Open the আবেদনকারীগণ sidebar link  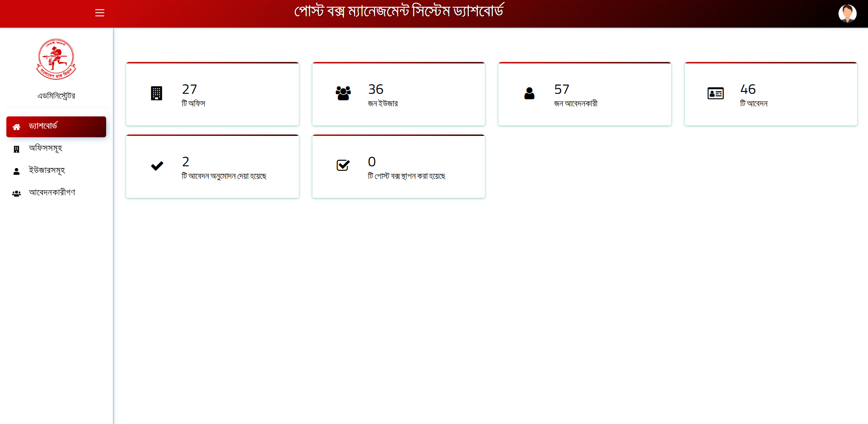click(52, 193)
